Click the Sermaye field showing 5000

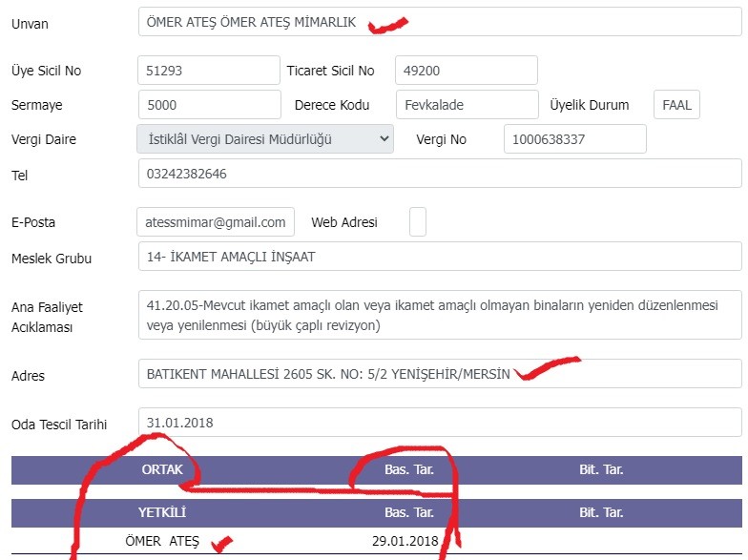210,105
